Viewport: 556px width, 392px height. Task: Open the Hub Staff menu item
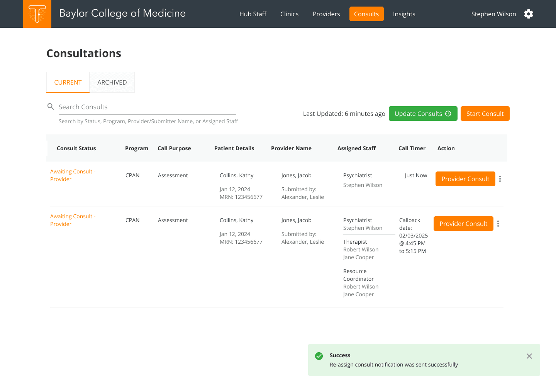point(253,14)
